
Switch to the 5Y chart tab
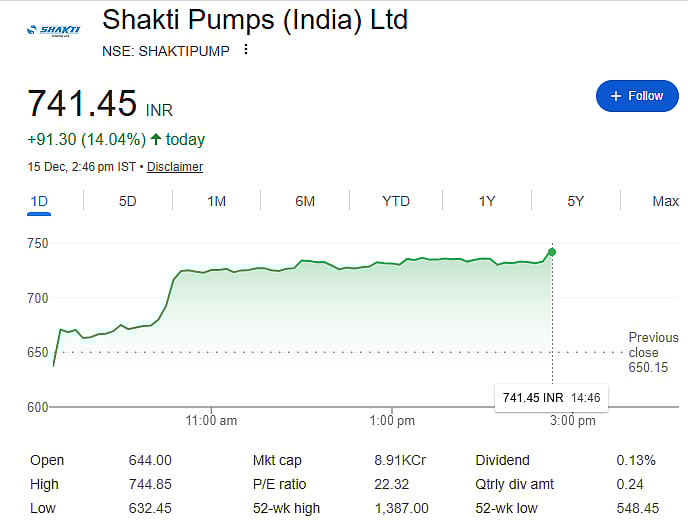(x=576, y=201)
